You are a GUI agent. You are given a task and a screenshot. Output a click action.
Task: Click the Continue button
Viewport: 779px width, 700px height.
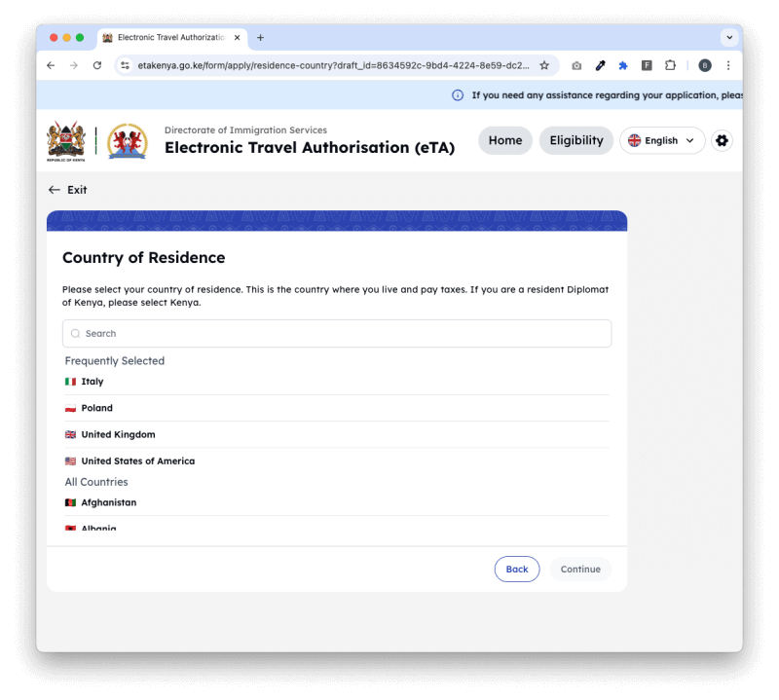point(580,570)
